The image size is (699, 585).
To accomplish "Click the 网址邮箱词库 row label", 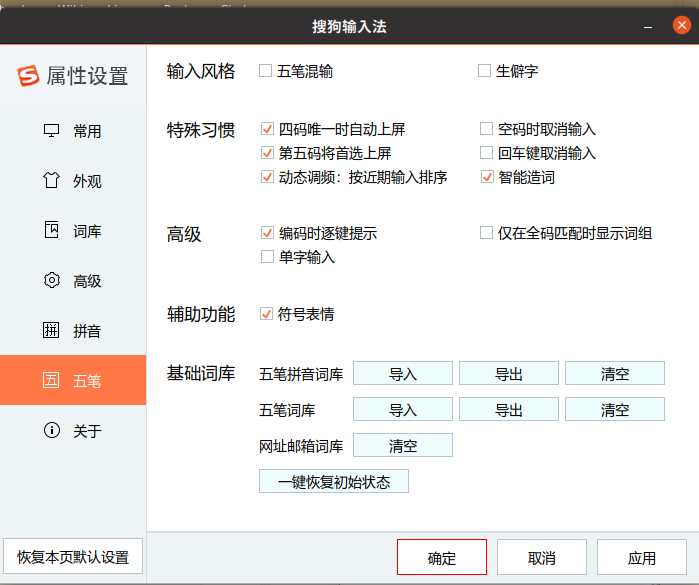I will click(x=301, y=446).
